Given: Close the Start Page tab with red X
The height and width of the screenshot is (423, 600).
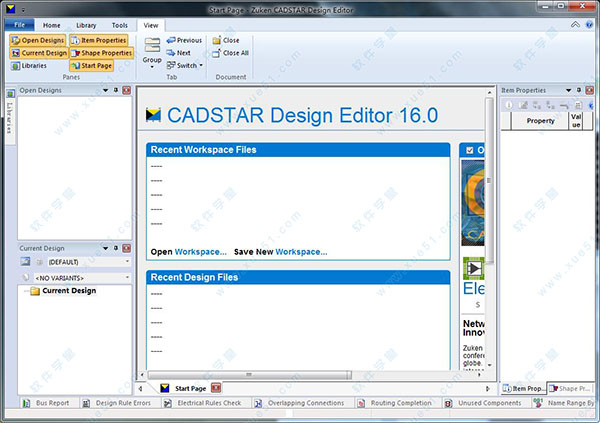Looking at the screenshot, I should pyautogui.click(x=216, y=388).
